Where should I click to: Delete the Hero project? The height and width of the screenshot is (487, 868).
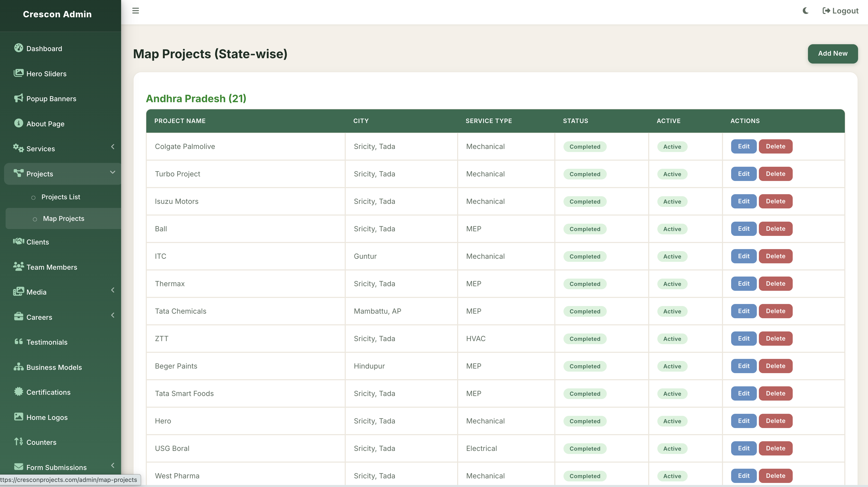click(775, 421)
